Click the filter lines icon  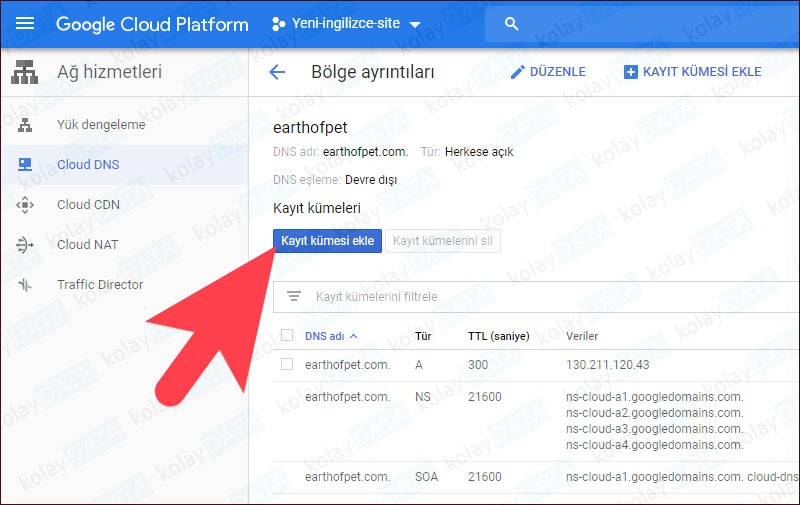tap(294, 296)
